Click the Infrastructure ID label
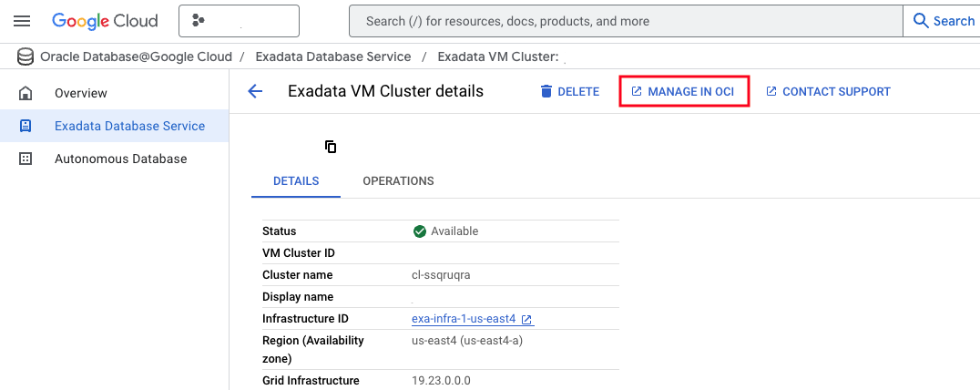 coord(306,319)
